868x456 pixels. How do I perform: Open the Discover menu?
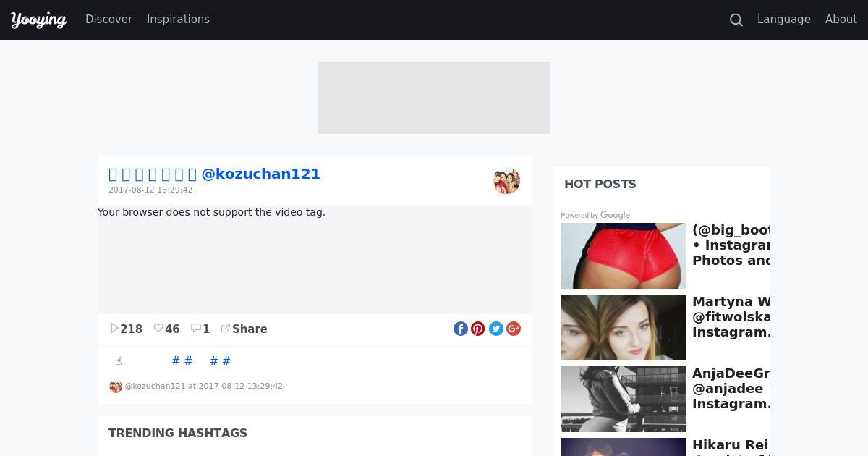click(x=109, y=20)
